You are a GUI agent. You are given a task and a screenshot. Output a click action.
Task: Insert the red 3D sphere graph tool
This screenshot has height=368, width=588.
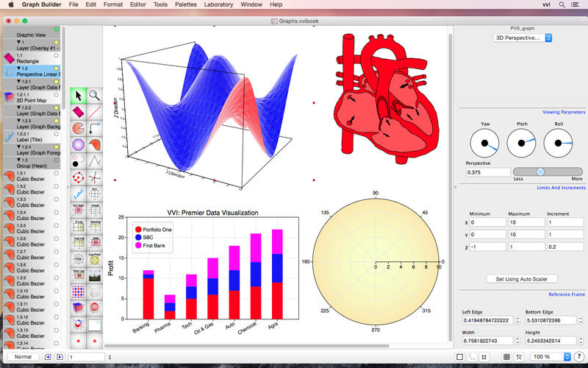[95, 308]
